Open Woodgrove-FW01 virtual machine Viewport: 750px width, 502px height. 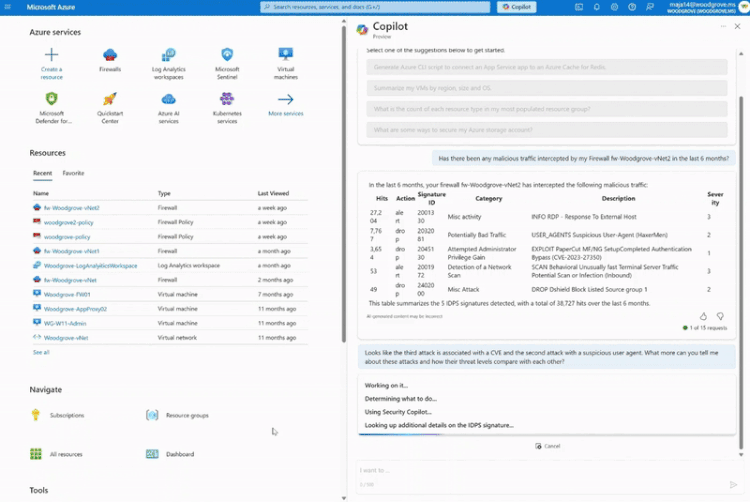pos(67,295)
